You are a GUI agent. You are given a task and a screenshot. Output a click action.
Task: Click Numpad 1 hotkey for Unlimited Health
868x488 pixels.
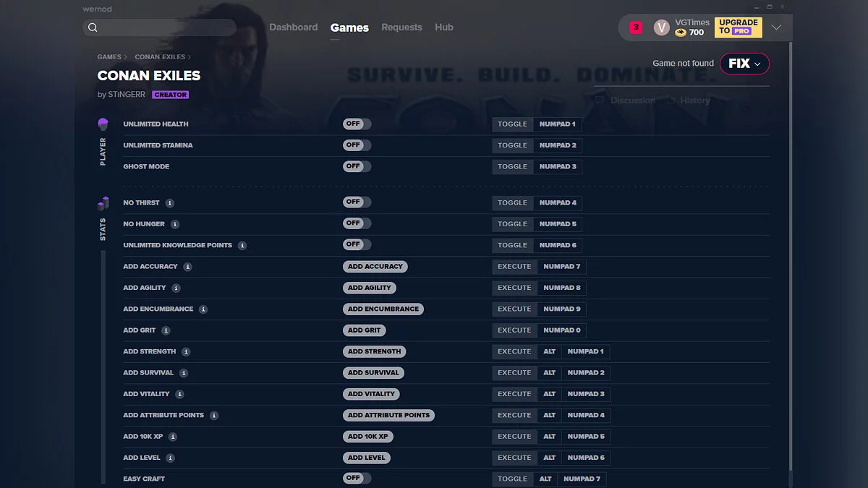coord(558,124)
